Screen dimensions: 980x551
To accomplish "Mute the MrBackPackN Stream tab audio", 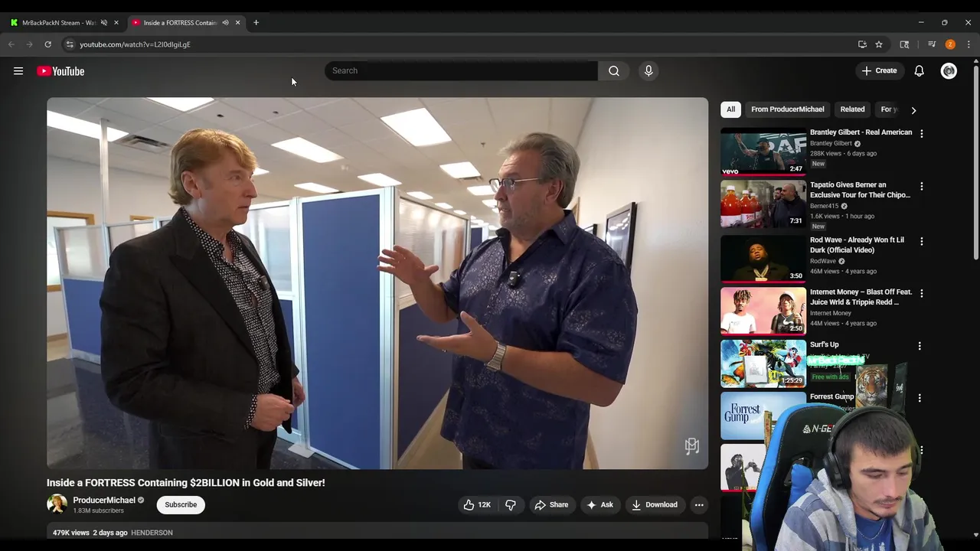I will tap(104, 23).
